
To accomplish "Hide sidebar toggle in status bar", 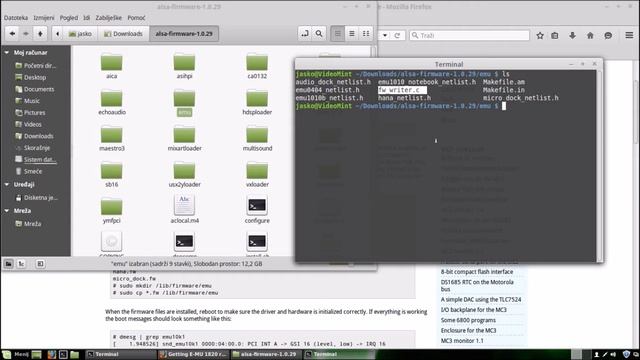I will click(x=40, y=264).
